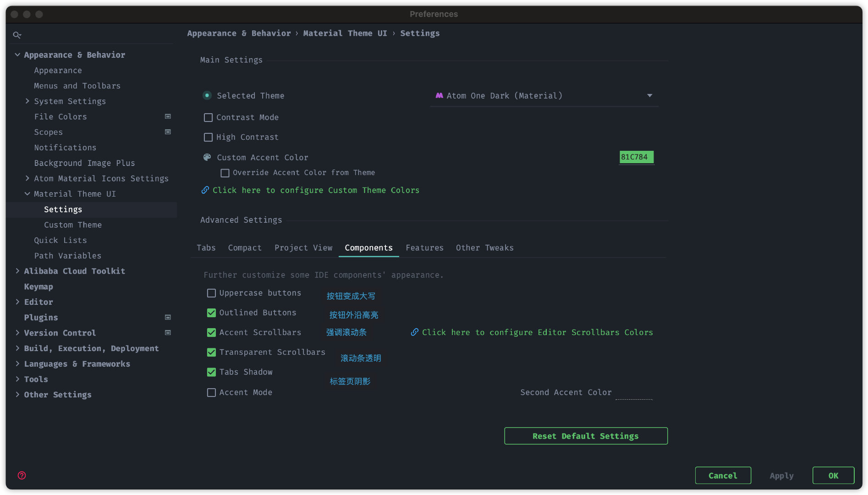Click the OK button

pyautogui.click(x=833, y=475)
